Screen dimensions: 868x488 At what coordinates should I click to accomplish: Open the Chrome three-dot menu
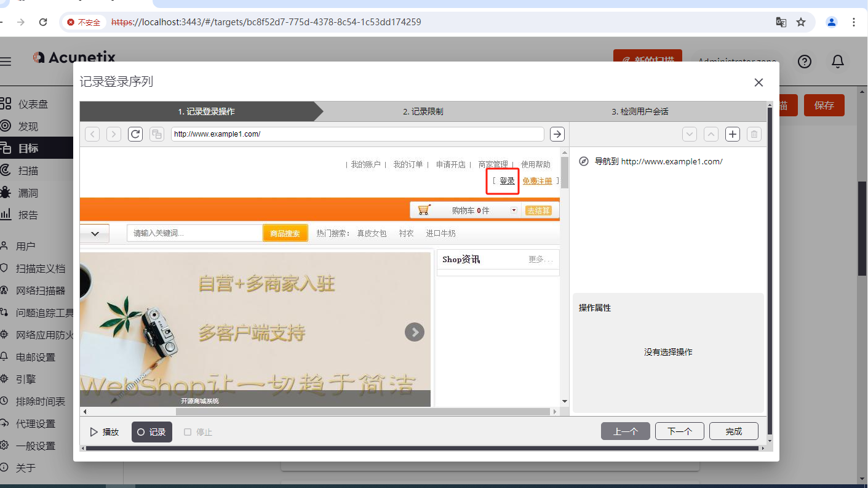pos(854,22)
